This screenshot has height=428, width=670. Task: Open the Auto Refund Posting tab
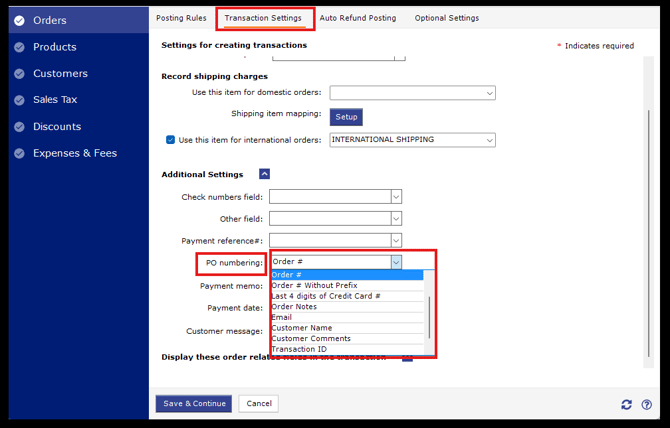tap(357, 18)
